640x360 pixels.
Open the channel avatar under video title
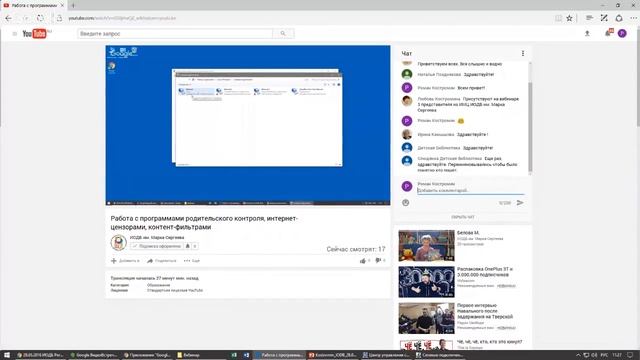click(x=118, y=243)
